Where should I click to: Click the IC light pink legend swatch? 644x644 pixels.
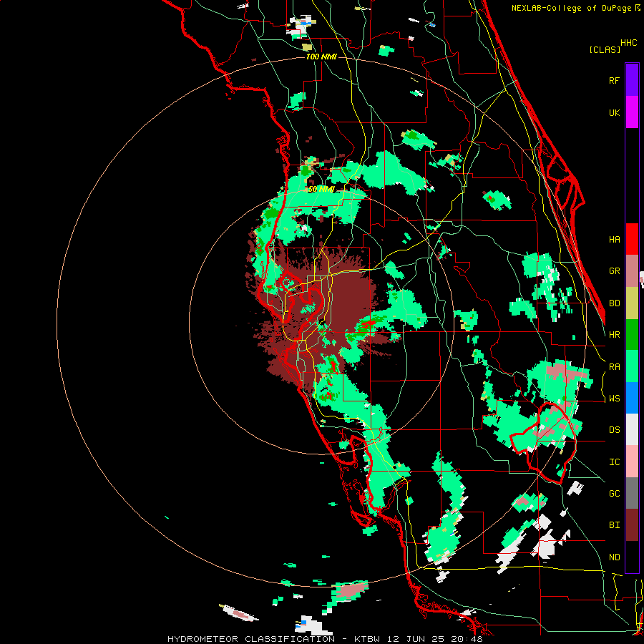[x=632, y=462]
